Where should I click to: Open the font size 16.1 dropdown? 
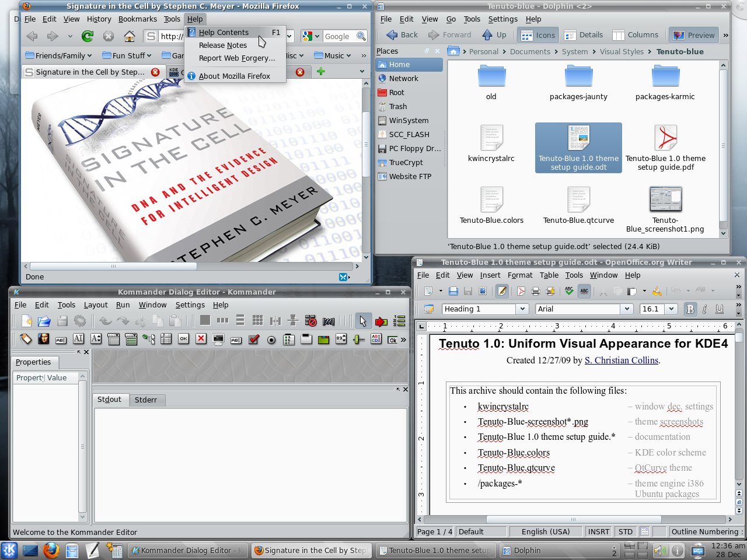672,309
